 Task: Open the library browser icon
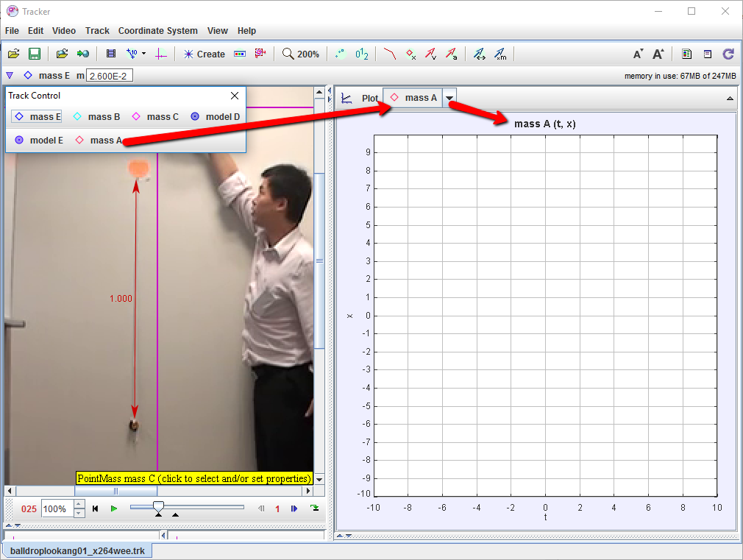(x=62, y=54)
